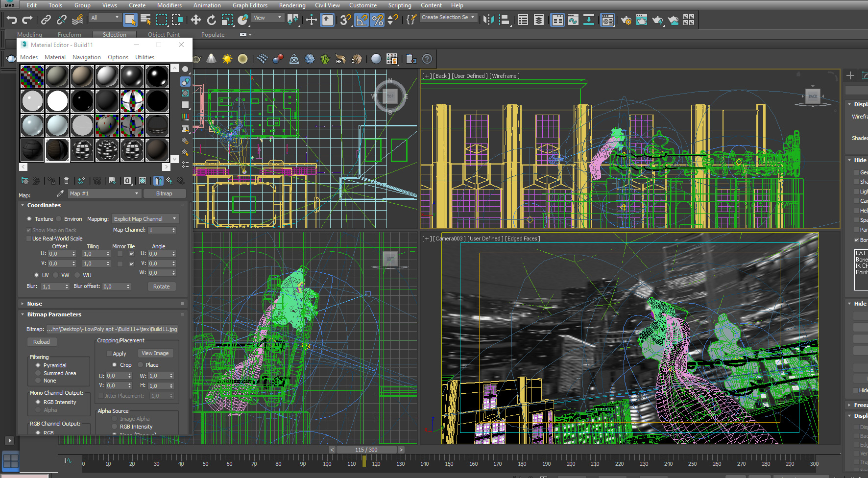The width and height of the screenshot is (868, 478).
Task: Choose Summed Area filtering option
Action: click(x=38, y=373)
